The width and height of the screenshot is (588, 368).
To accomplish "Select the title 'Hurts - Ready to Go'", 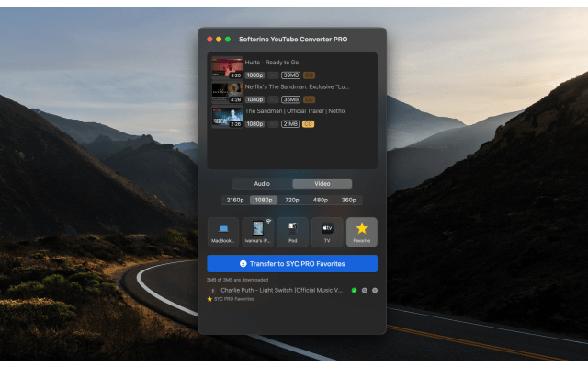I will point(272,63).
